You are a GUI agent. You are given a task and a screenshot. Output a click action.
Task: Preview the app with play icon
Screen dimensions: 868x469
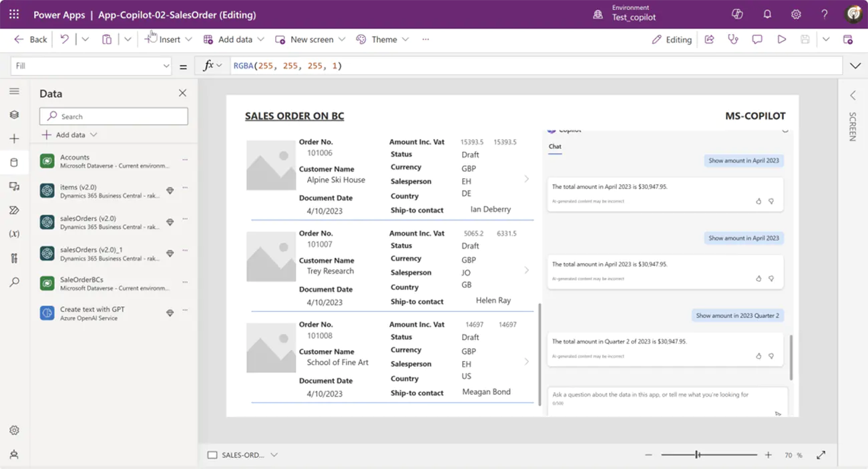click(781, 39)
